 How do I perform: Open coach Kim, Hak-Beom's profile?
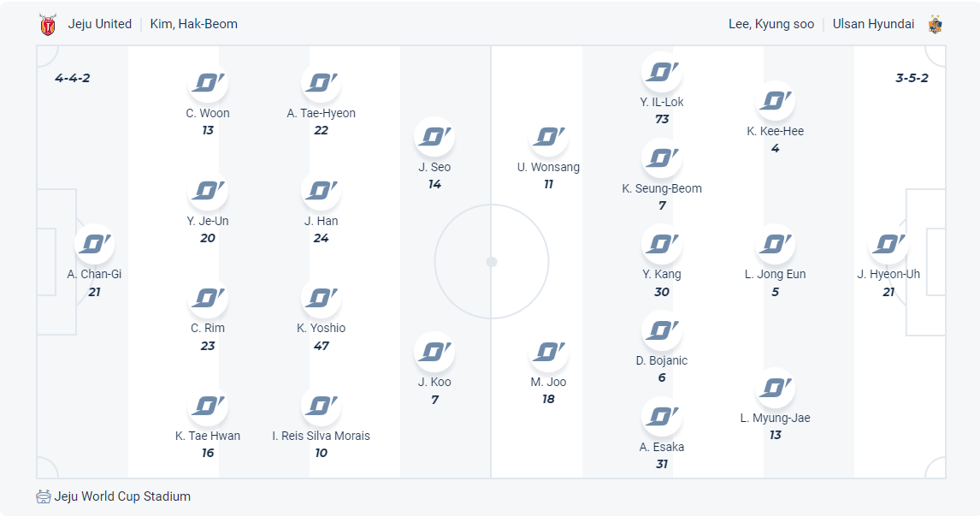(x=194, y=24)
